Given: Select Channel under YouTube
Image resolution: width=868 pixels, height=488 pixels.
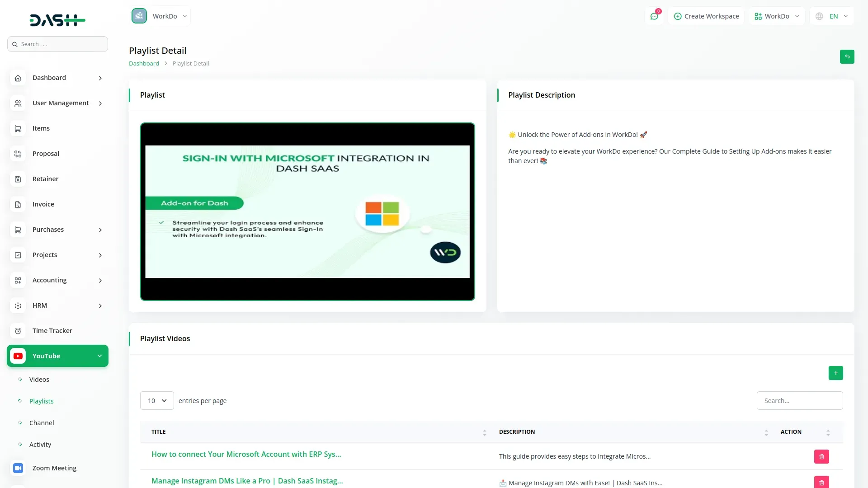Looking at the screenshot, I should 42,423.
